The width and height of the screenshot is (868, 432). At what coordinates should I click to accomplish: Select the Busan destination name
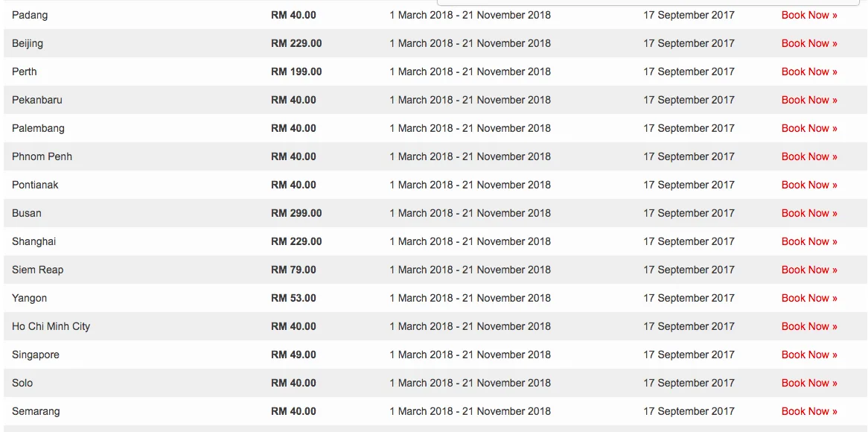point(27,213)
